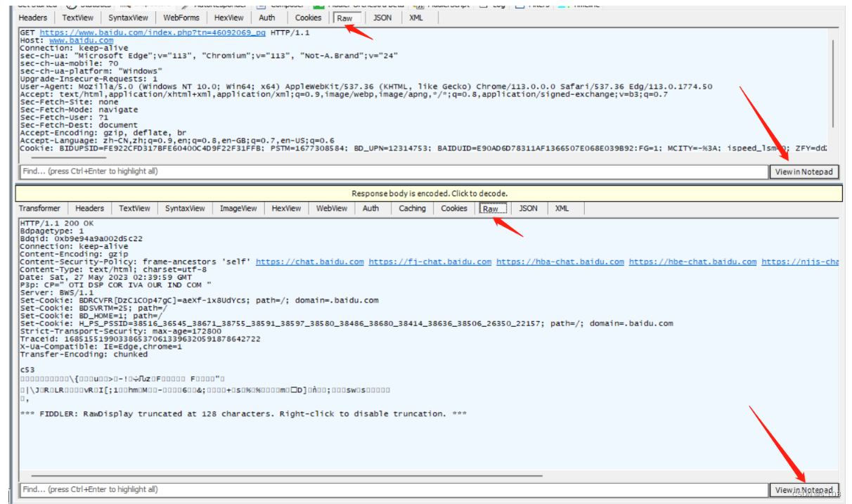Select the request Raw tab above the GET line
852x504 pixels.
[x=344, y=18]
